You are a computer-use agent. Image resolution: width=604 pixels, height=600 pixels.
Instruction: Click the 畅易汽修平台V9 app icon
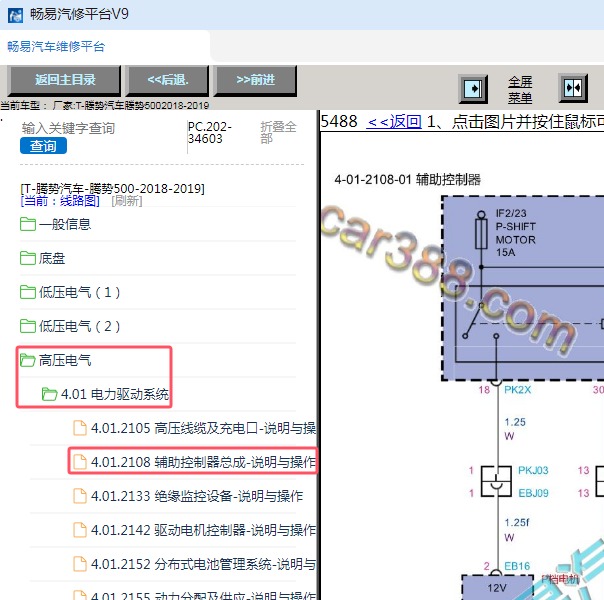pyautogui.click(x=15, y=15)
